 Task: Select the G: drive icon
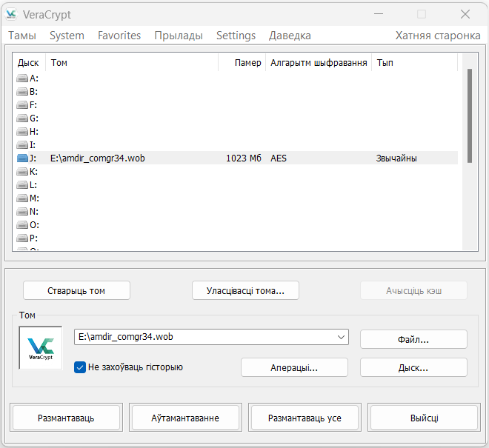(22, 118)
